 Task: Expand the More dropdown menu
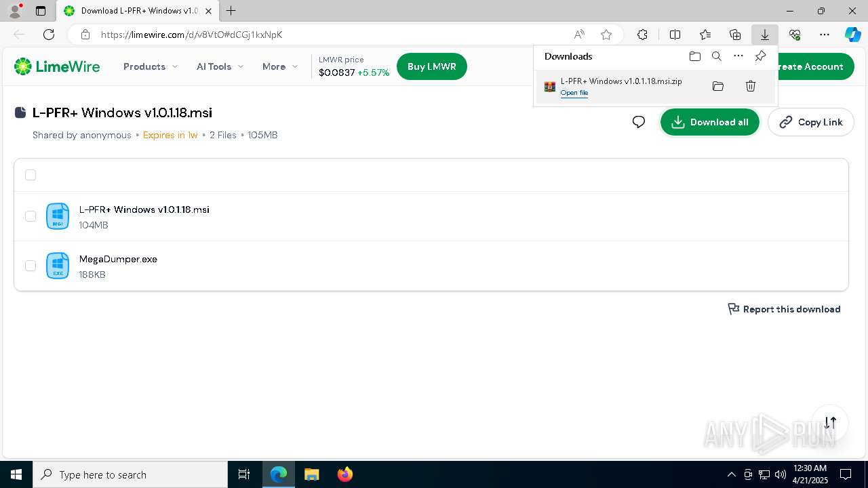tap(280, 66)
